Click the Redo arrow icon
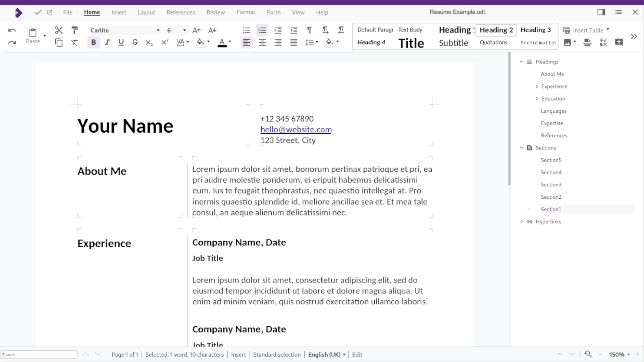This screenshot has height=362, width=644. 12,43
